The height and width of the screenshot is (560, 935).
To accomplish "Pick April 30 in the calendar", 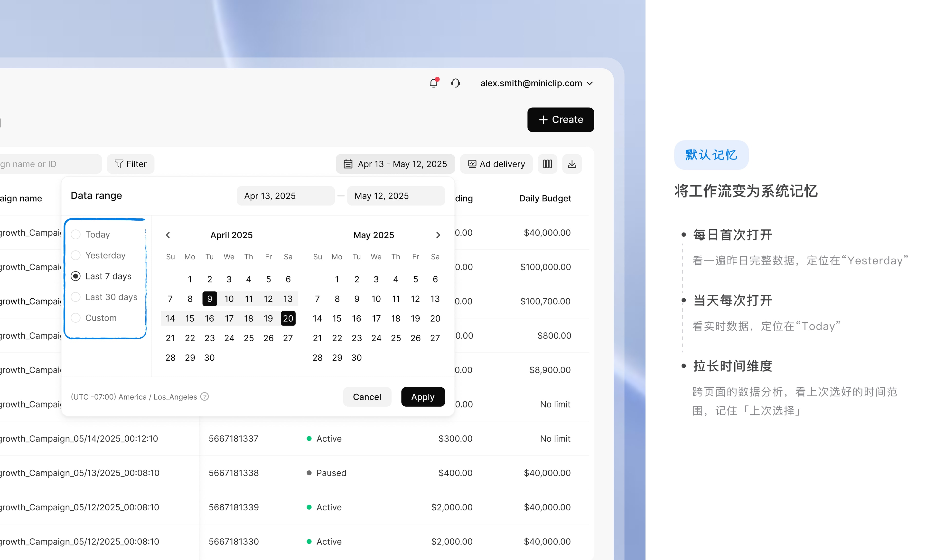I will tap(209, 357).
